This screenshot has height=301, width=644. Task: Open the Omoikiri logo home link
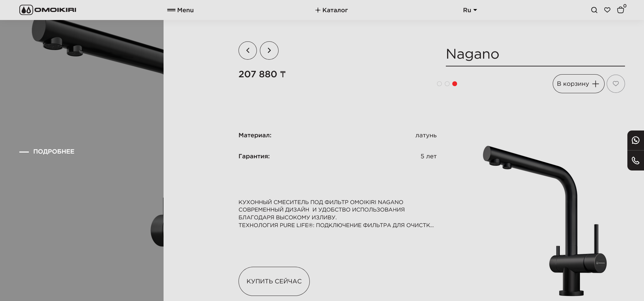tap(48, 10)
